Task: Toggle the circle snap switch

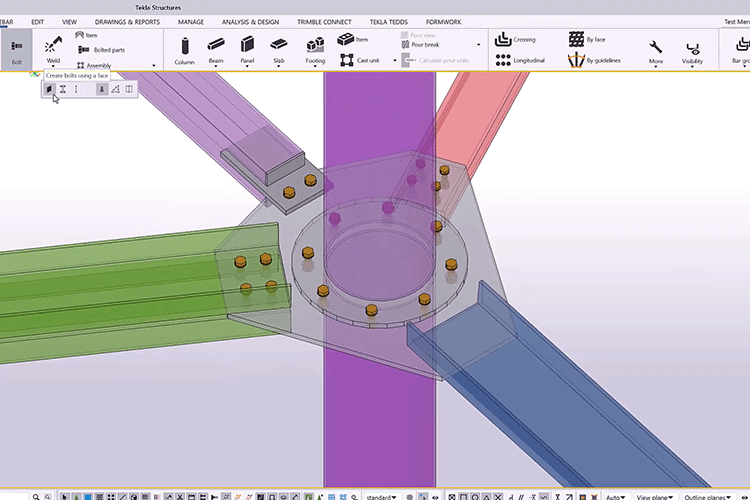Action: click(475, 497)
